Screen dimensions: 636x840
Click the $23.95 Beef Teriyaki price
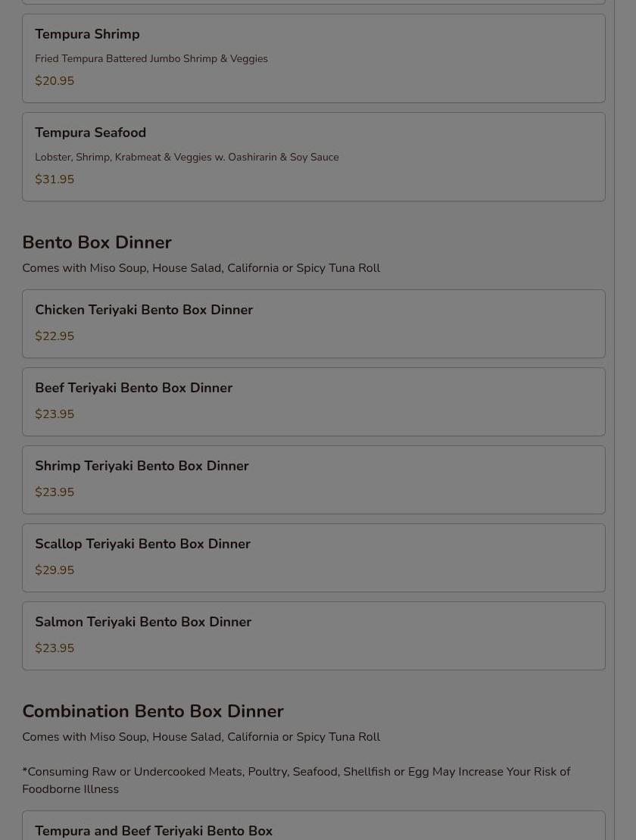(55, 414)
